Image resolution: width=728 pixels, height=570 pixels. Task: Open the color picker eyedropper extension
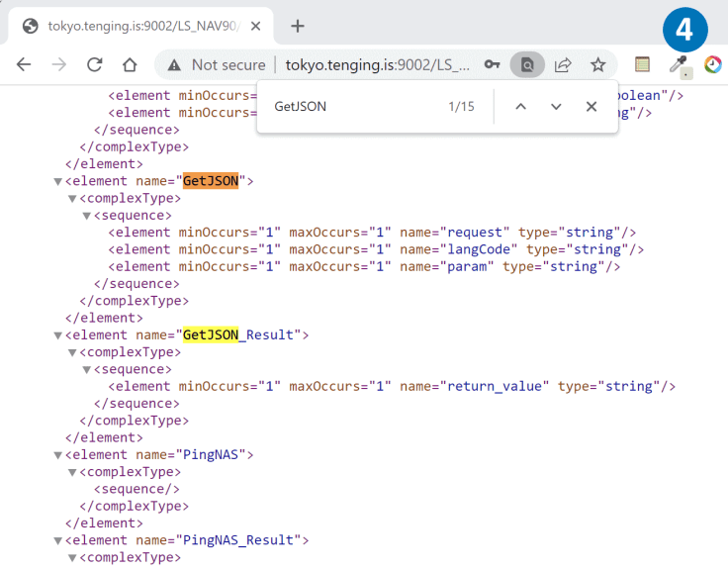pos(678,65)
